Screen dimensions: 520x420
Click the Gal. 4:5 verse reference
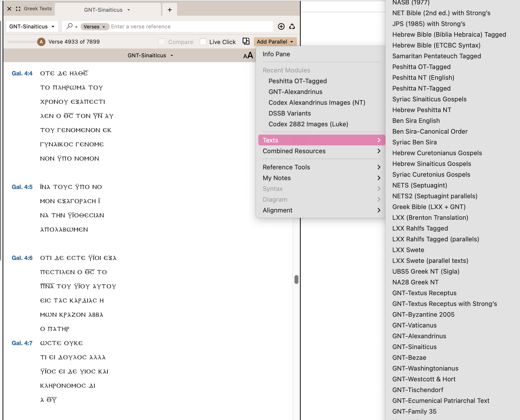(x=22, y=187)
